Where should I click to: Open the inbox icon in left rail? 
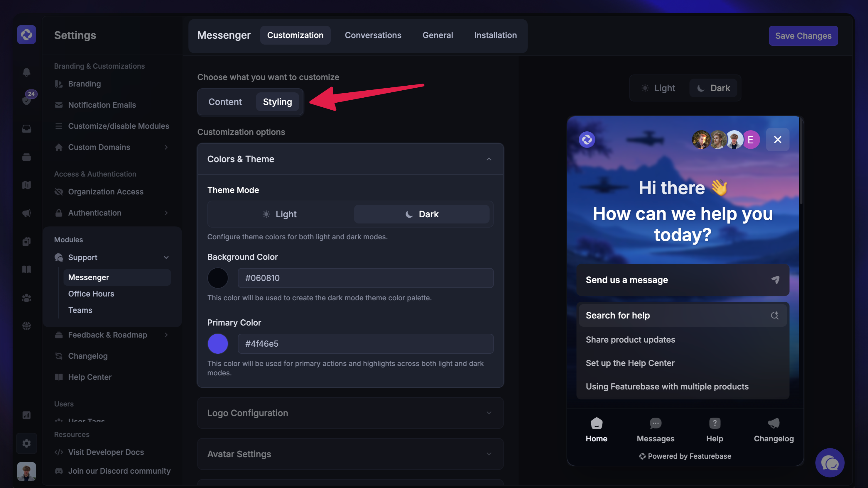[x=26, y=129]
